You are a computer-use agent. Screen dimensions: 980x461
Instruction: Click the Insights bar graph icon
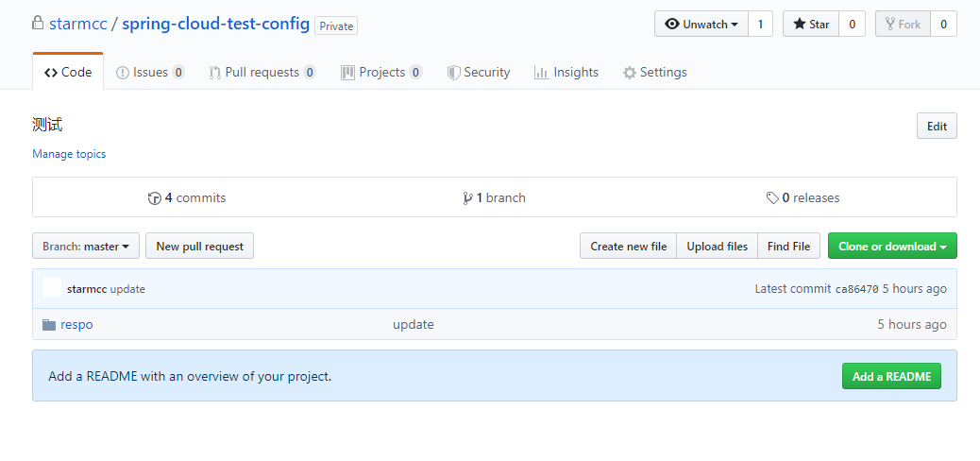(541, 73)
